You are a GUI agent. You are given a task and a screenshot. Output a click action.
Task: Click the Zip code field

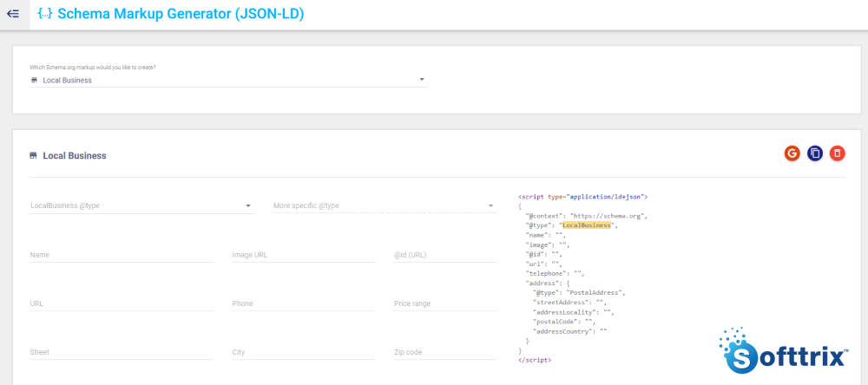pyautogui.click(x=444, y=352)
